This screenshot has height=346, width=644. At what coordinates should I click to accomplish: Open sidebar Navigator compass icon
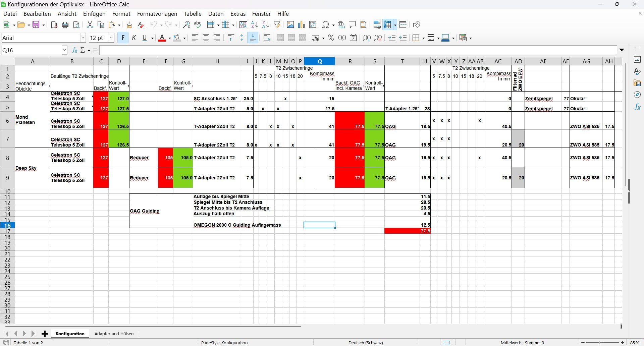pyautogui.click(x=637, y=95)
